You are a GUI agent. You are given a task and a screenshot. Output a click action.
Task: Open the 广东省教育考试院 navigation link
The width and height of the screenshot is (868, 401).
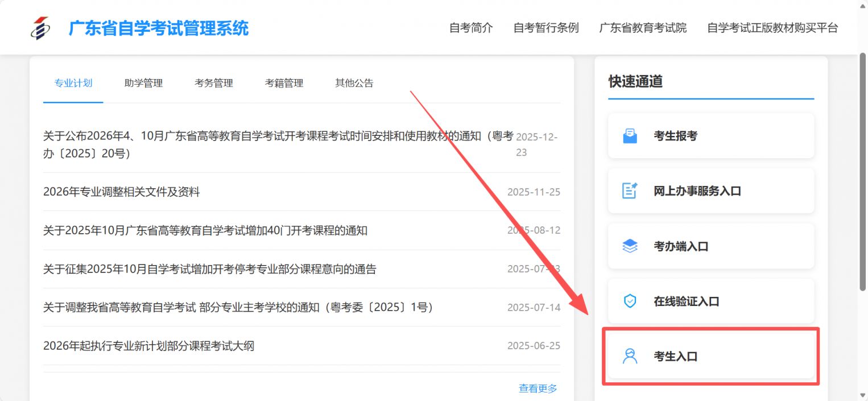(x=643, y=28)
